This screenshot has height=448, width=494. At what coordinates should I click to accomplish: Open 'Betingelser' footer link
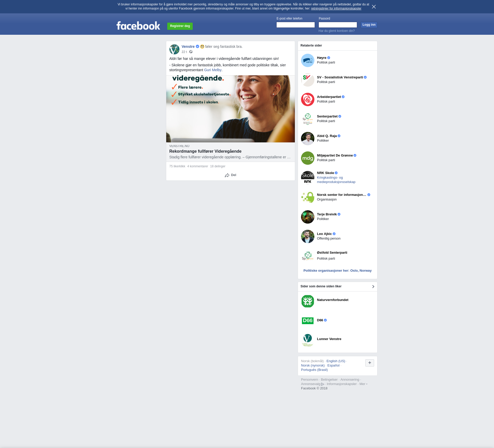pyautogui.click(x=329, y=380)
